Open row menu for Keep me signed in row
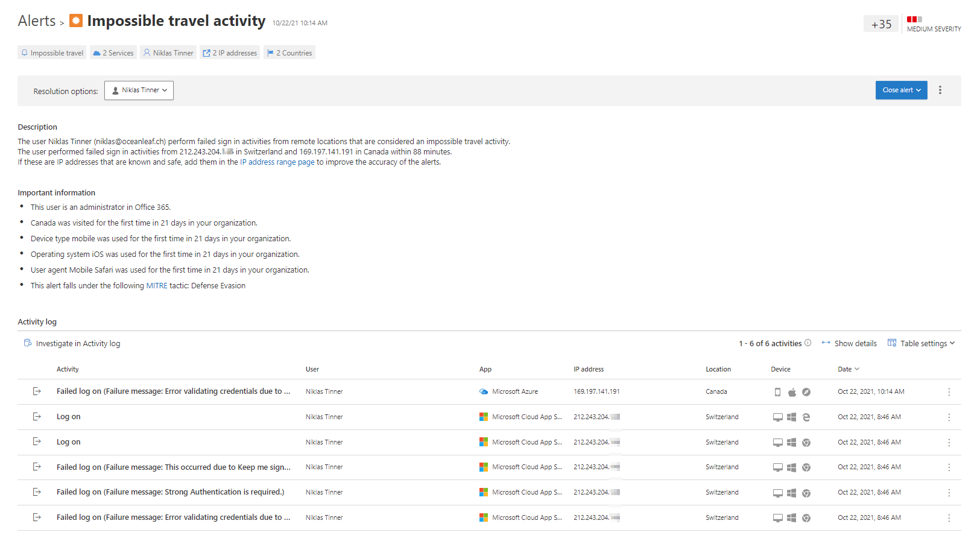 949,467
